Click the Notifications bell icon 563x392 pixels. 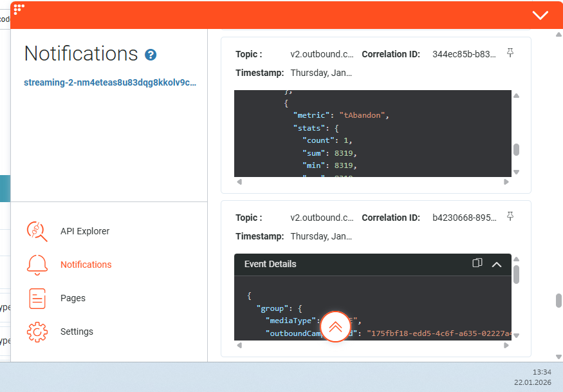click(x=37, y=265)
